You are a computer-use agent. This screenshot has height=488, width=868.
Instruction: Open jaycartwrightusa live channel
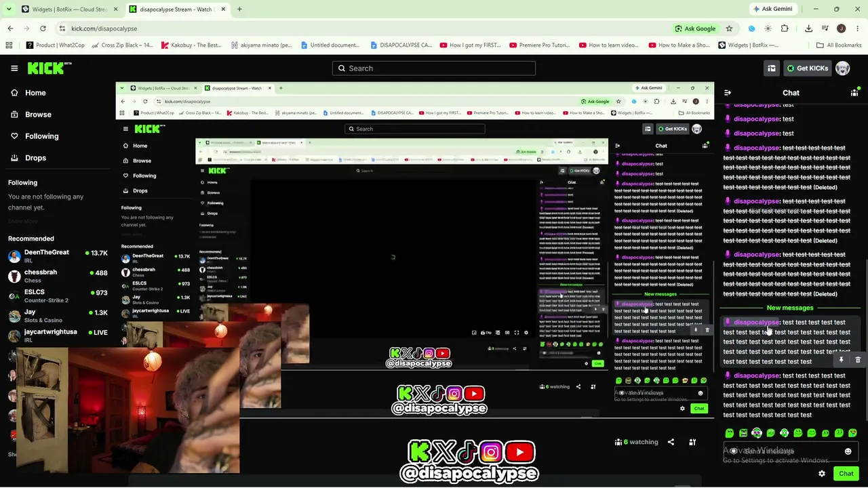[58, 335]
